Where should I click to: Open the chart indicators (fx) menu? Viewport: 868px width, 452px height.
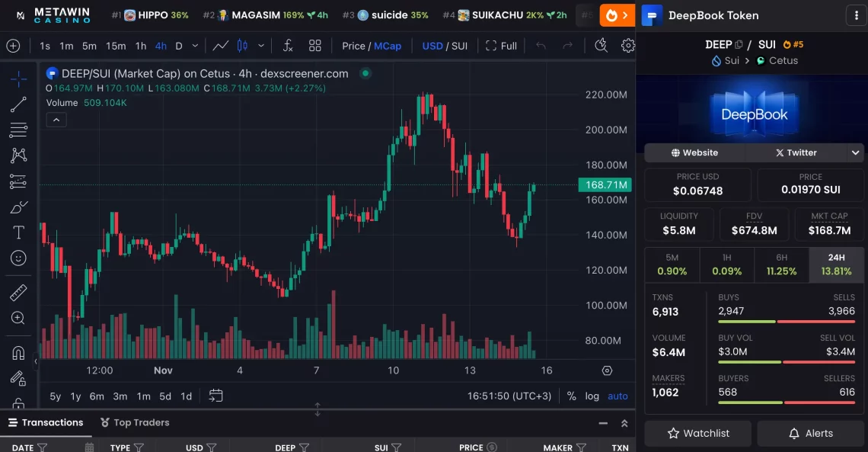coord(288,46)
